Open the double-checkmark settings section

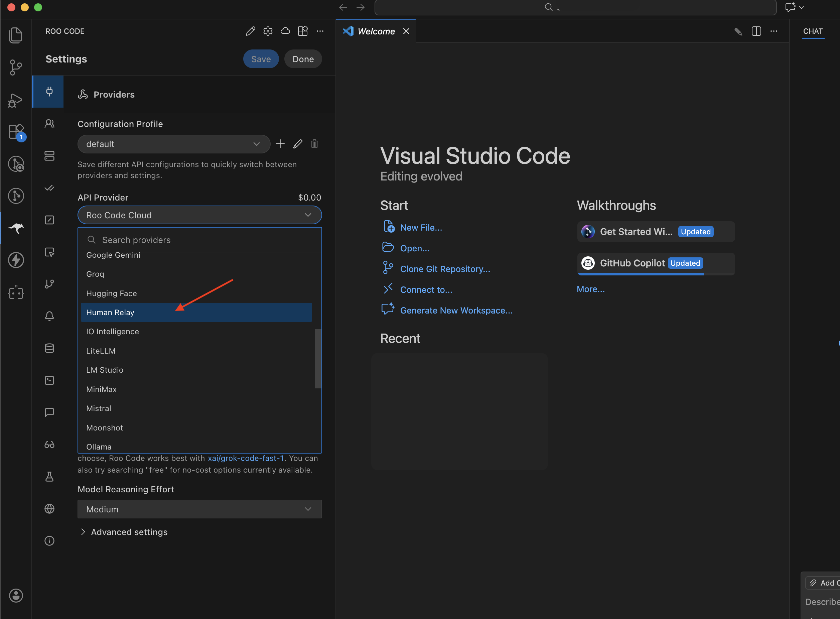click(49, 188)
